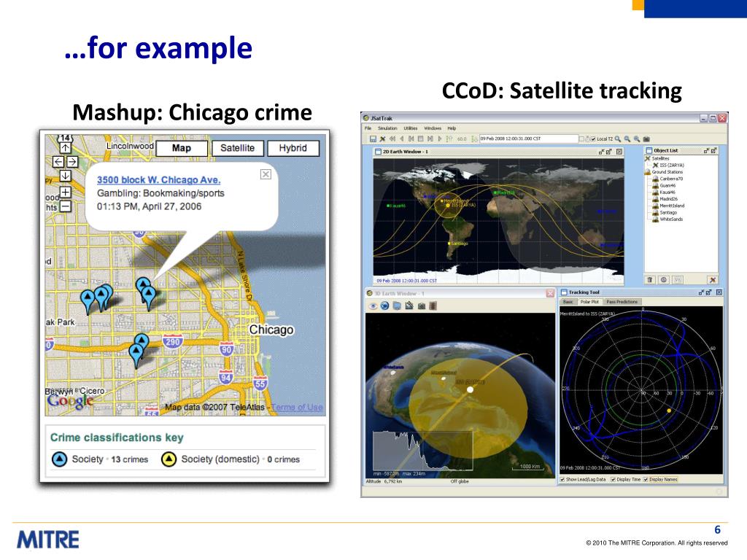Open the Utilities menu
Image resolution: width=747 pixels, height=560 pixels.
(x=410, y=128)
